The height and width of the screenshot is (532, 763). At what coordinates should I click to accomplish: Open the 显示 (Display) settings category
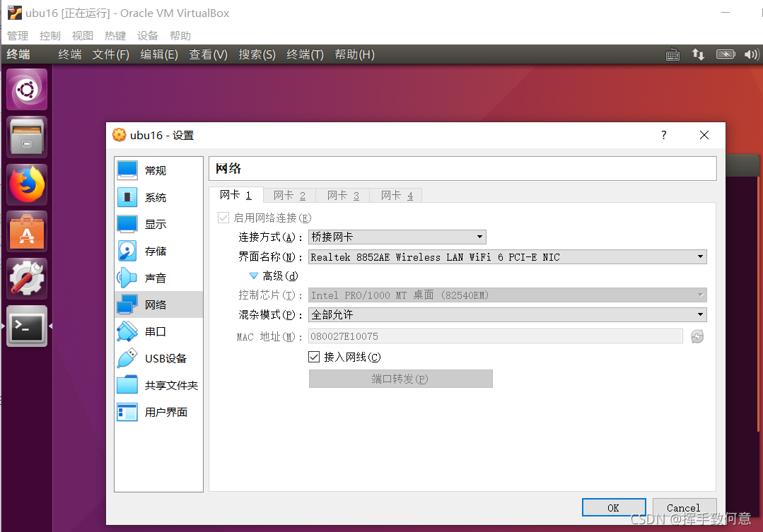pos(158,224)
